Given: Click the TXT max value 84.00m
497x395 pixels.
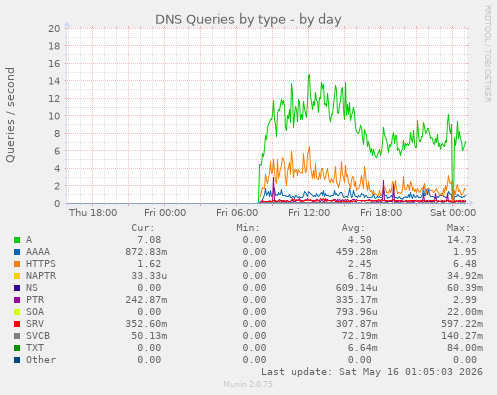Looking at the screenshot, I should coord(465,348).
